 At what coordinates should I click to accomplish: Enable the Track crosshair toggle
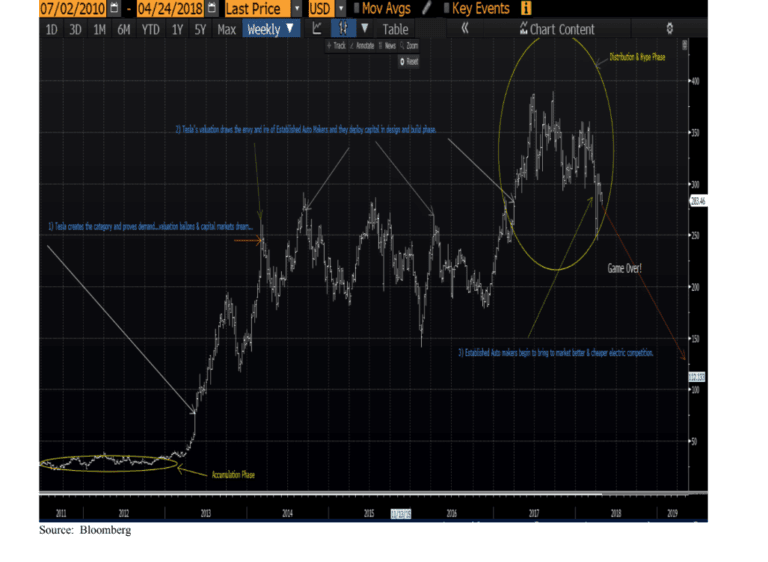tap(336, 46)
